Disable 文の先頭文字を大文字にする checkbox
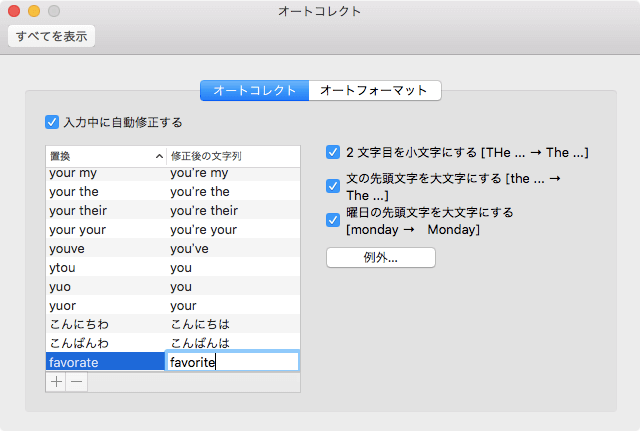 coord(333,186)
